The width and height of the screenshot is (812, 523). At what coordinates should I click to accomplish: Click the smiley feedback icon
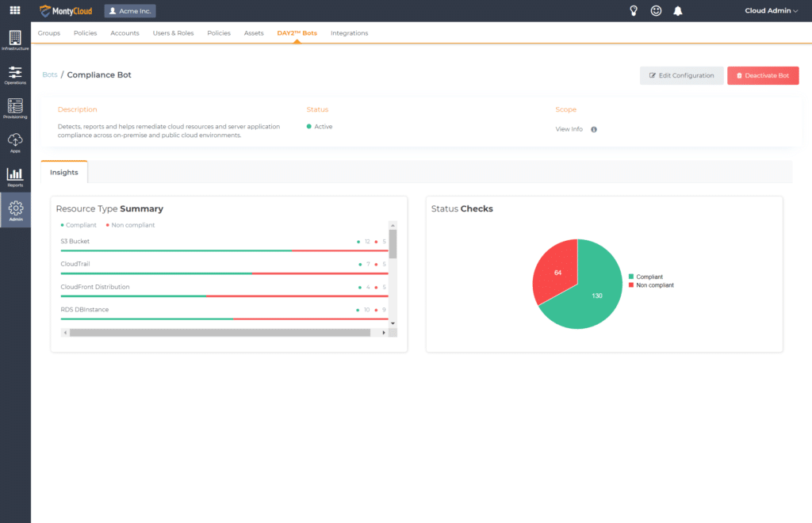(656, 11)
